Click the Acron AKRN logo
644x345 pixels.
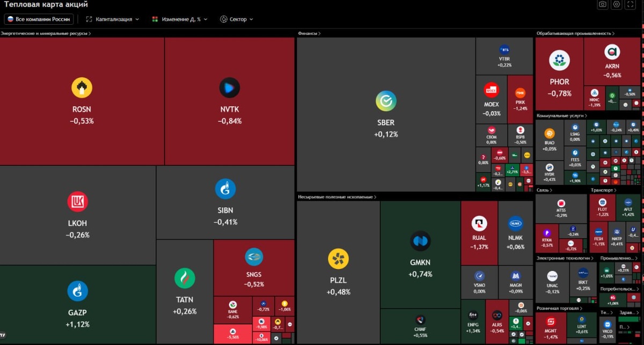(x=612, y=52)
